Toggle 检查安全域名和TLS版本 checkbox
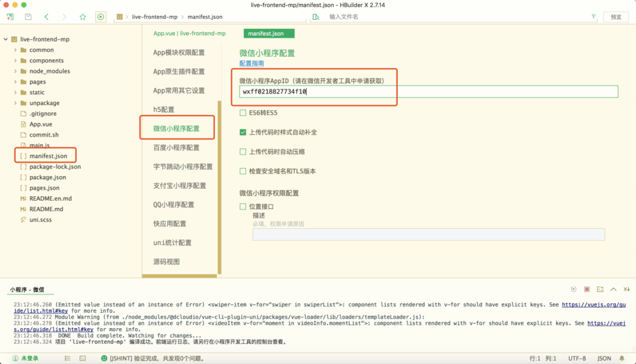 point(243,171)
